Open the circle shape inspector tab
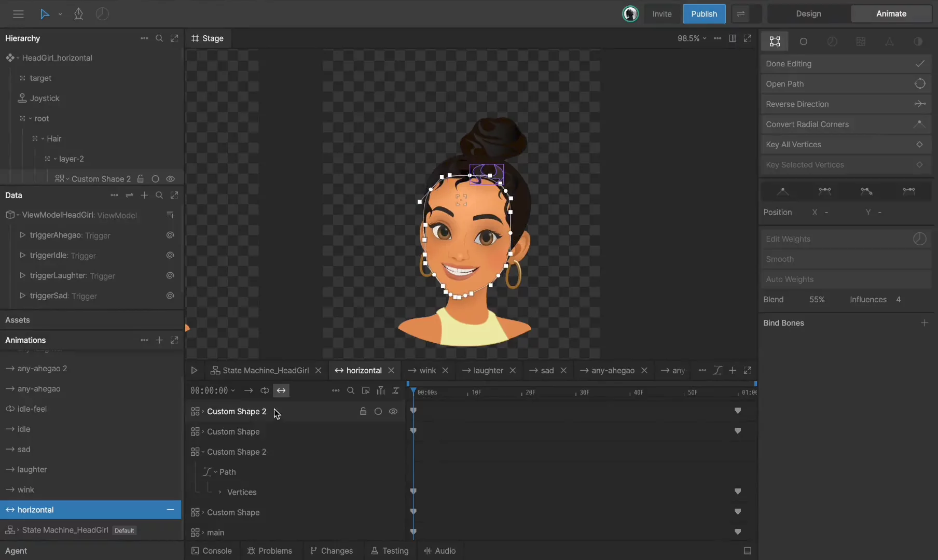938x560 pixels. 804,41
